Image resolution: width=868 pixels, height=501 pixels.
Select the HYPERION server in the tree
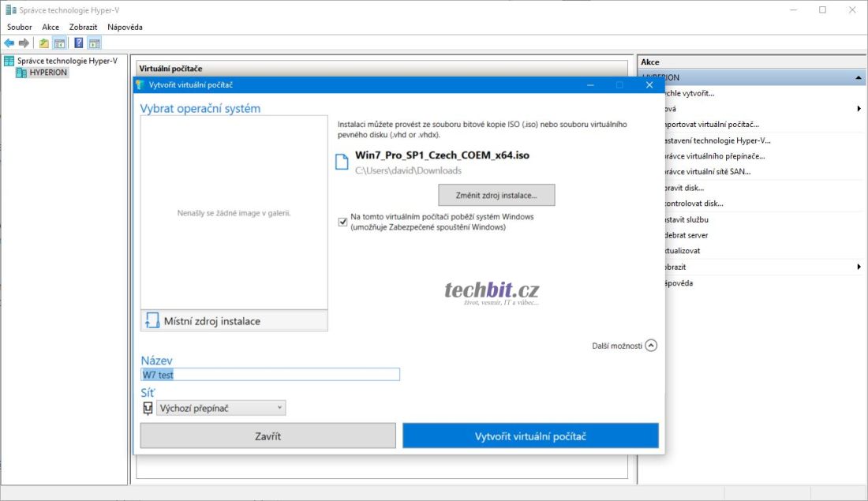[x=47, y=73]
